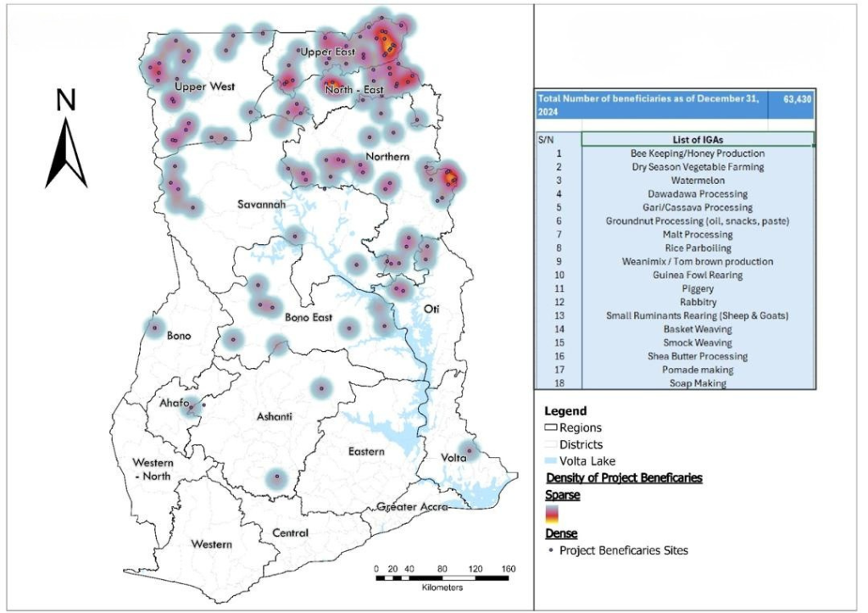This screenshot has width=868, height=613.
Task: Select the Soap Making row
Action: [x=697, y=383]
